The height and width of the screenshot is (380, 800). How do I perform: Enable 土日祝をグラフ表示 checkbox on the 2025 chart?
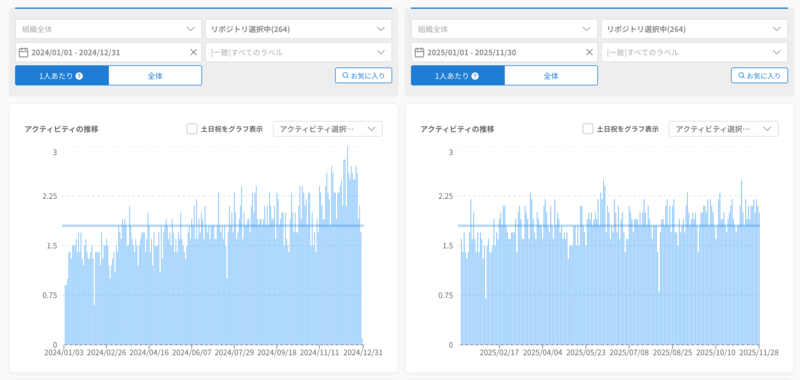pos(588,129)
